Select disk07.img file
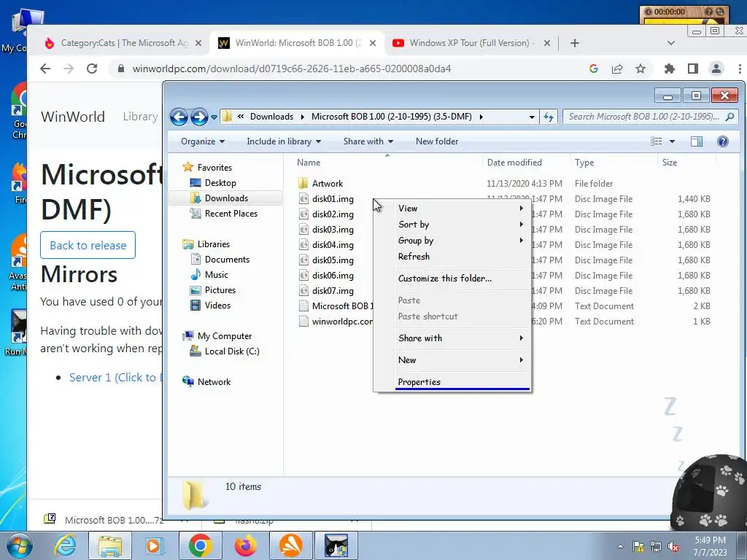The width and height of the screenshot is (747, 560). coord(326,290)
